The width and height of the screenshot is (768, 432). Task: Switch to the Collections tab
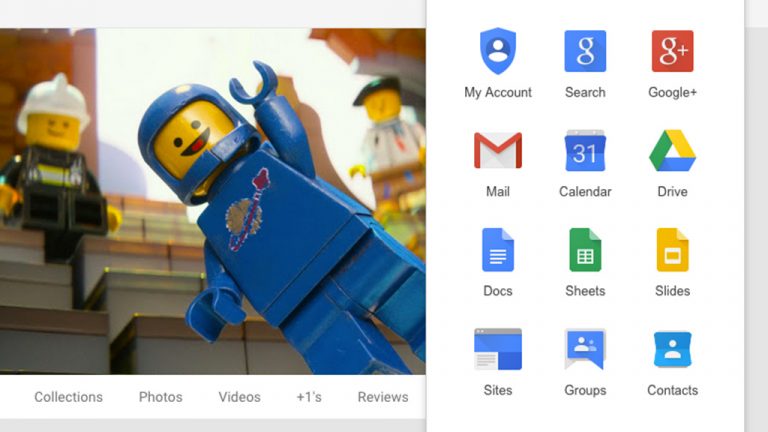(69, 397)
